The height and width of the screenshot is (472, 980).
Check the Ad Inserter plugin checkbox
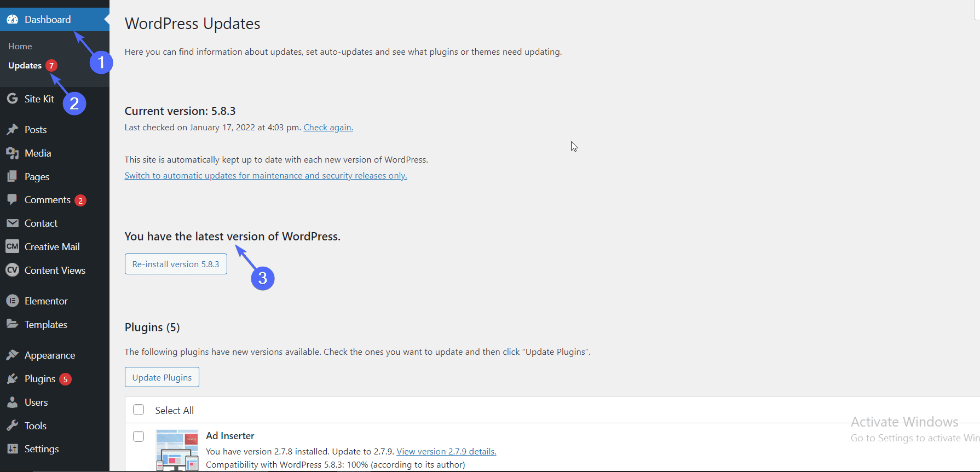[139, 436]
